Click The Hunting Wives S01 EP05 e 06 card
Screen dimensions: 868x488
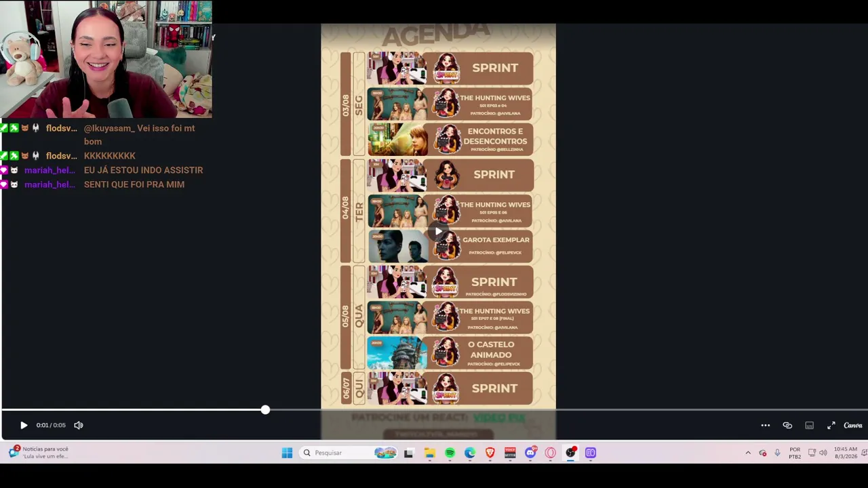click(450, 210)
